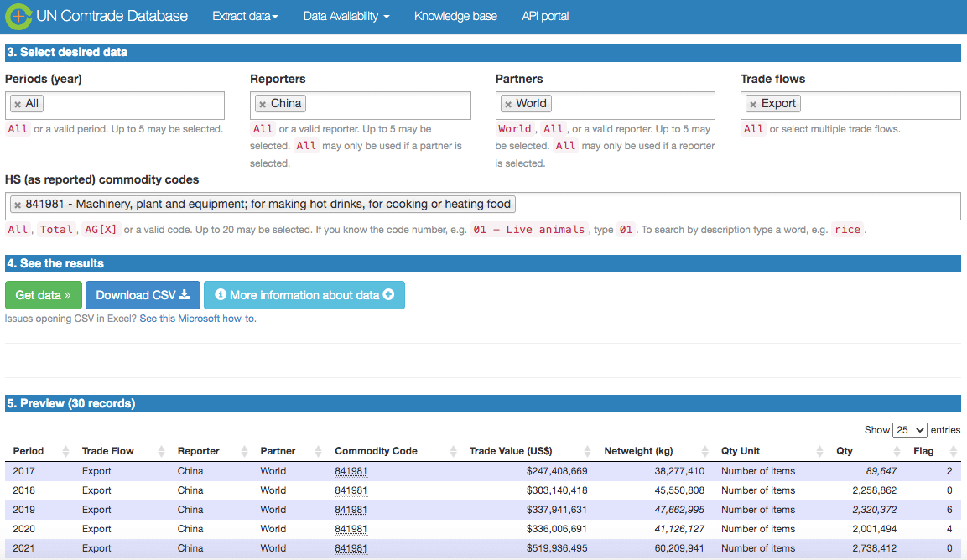
Task: Remove the China reporter tag
Action: [x=263, y=104]
